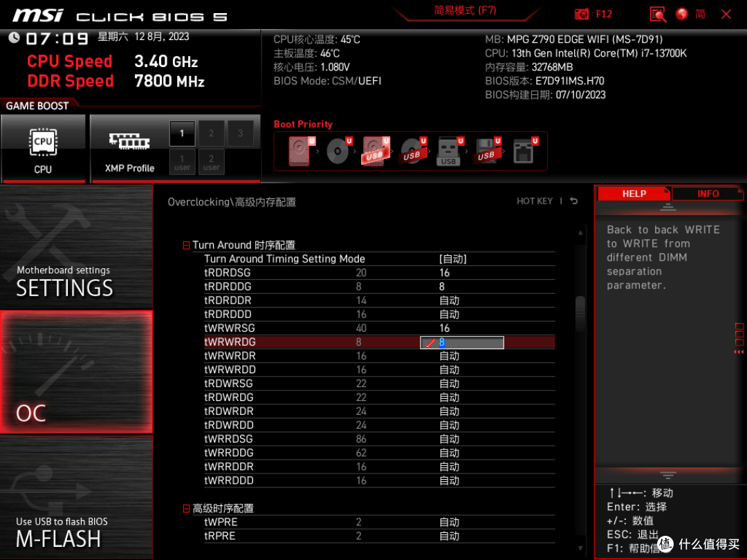747x560 pixels.
Task: Select the tWRRDDG row
Action: pyautogui.click(x=379, y=452)
